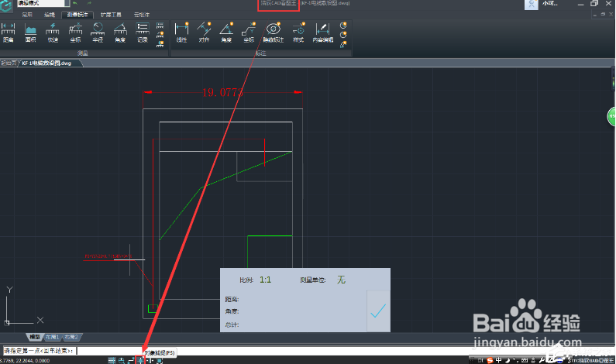Click the green round side button at right edge

tap(611, 117)
